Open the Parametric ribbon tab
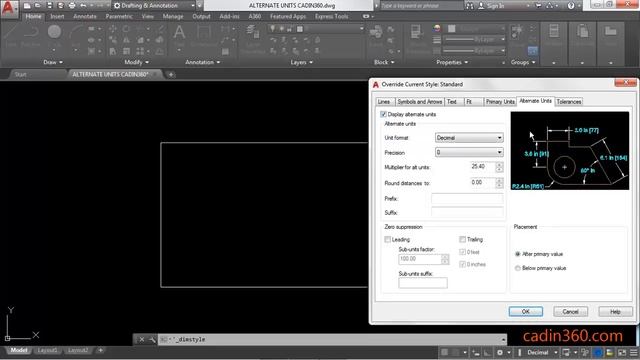The height and width of the screenshot is (360, 640). pos(119,16)
